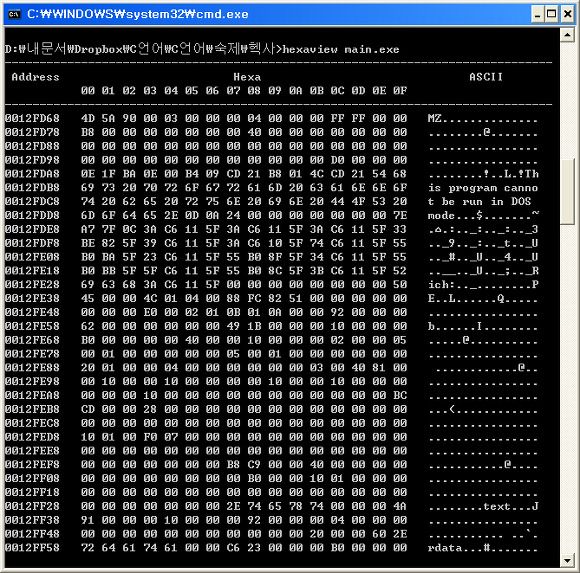Select address 0012FDE8
Screen dimensions: 580x573
(x=32, y=229)
